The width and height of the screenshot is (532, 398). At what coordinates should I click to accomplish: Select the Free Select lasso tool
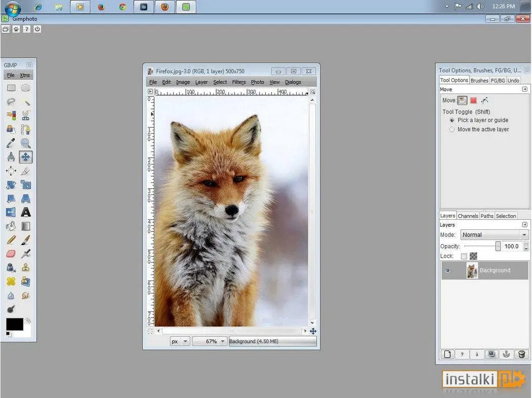tap(11, 102)
